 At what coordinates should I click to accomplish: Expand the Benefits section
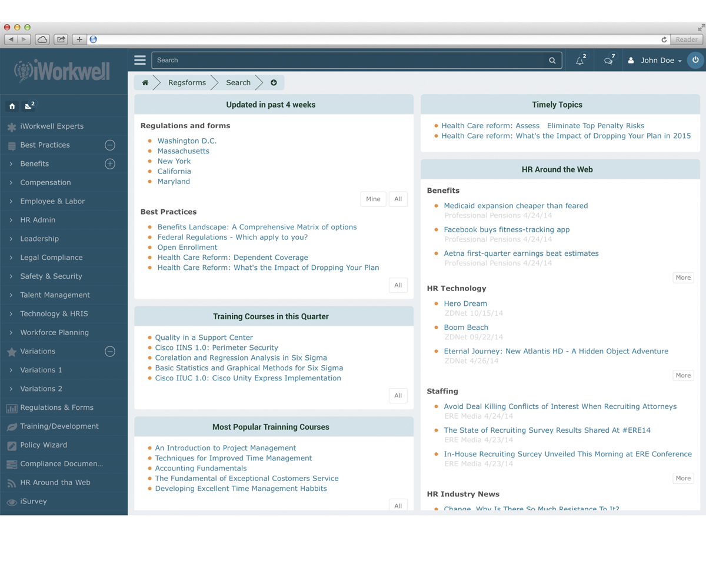point(110,164)
